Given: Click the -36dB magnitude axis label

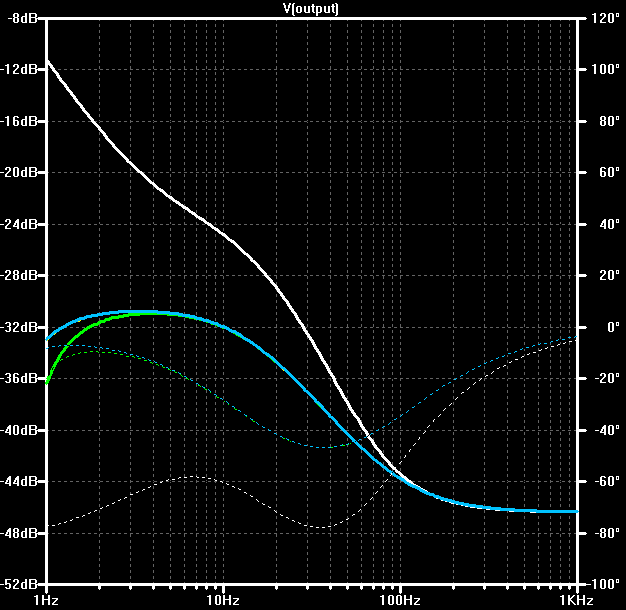Looking at the screenshot, I should pyautogui.click(x=20, y=378).
